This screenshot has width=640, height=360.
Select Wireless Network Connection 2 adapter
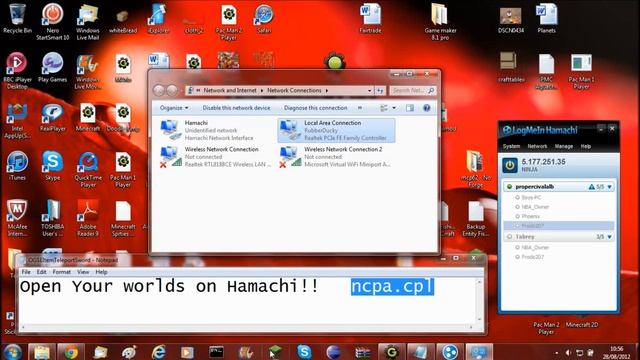[336, 157]
